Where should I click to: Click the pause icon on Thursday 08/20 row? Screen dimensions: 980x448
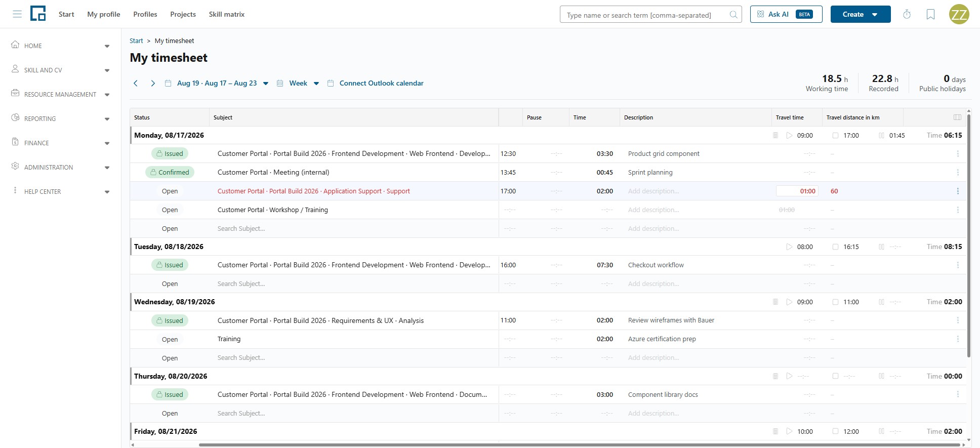pos(881,376)
